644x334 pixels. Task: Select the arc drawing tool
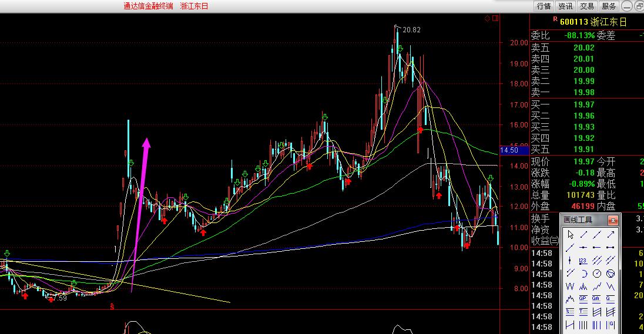tap(583, 274)
